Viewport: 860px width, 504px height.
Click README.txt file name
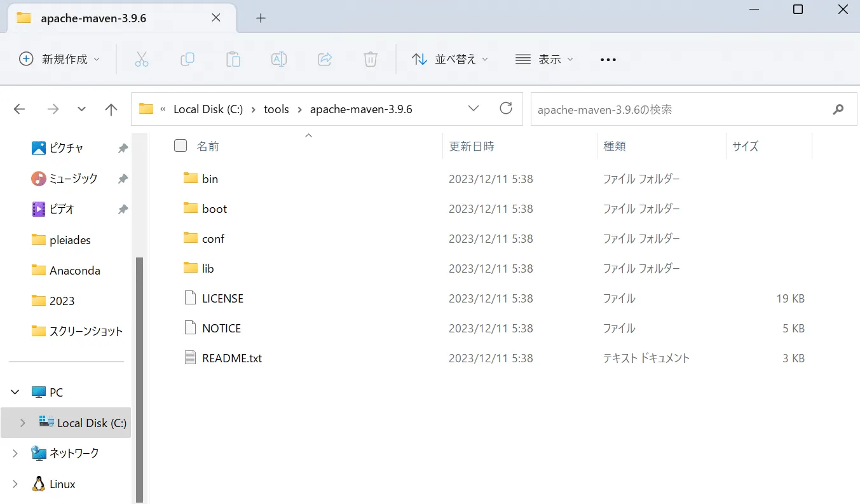point(232,358)
